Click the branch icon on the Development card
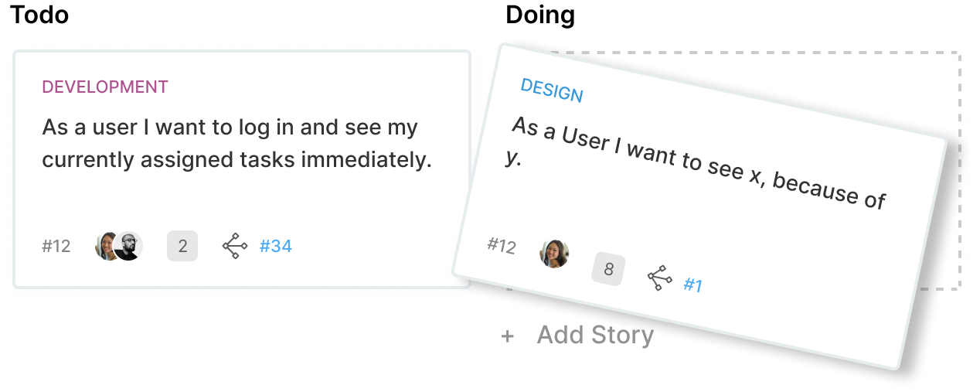The width and height of the screenshot is (980, 392). pyautogui.click(x=235, y=246)
